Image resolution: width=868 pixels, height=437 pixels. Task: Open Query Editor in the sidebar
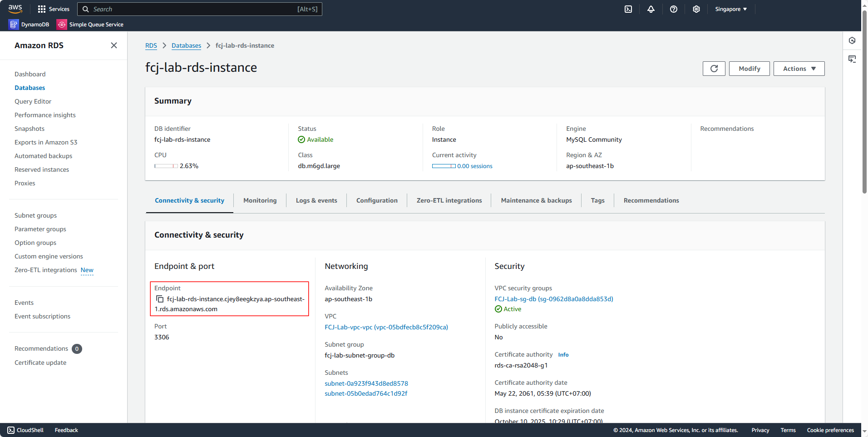[33, 101]
